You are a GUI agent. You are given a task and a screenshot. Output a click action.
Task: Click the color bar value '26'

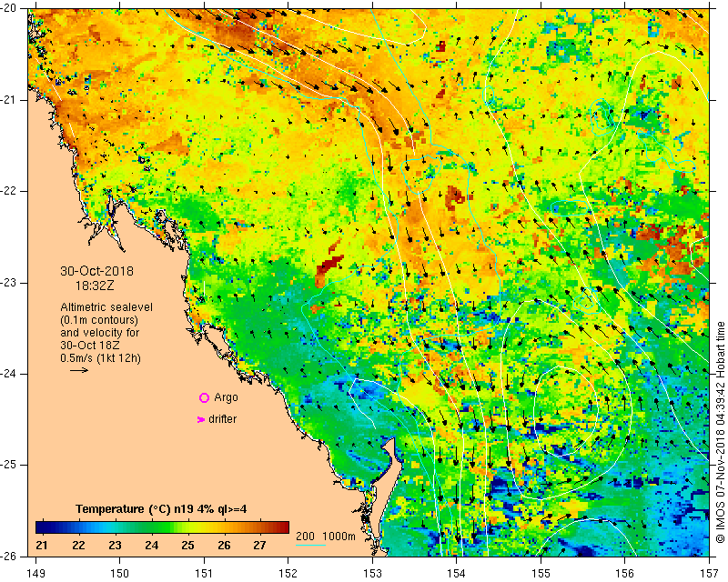point(224,545)
